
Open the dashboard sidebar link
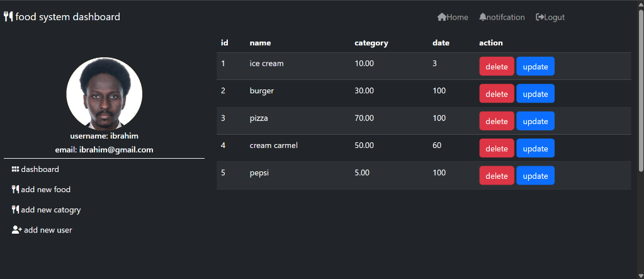click(x=40, y=169)
